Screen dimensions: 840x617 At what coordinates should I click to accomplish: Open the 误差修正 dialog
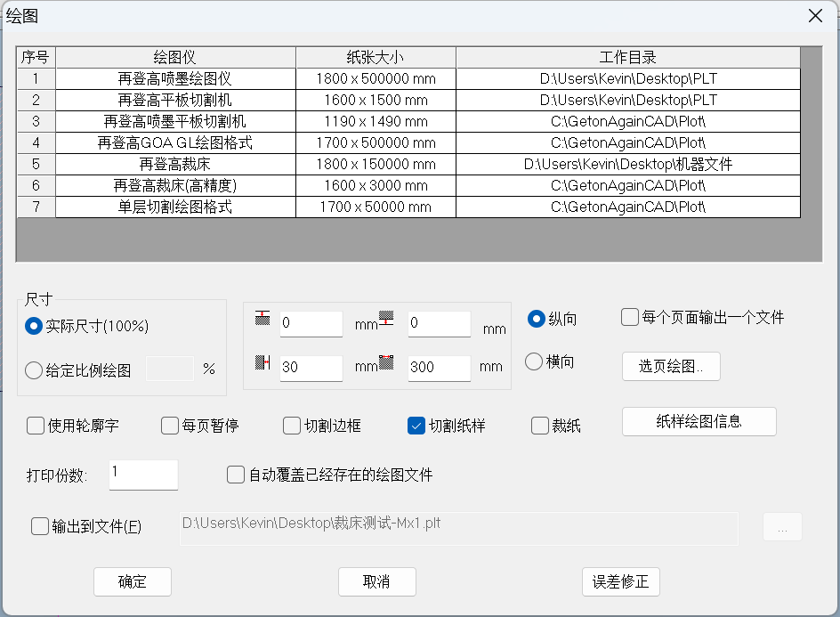620,581
